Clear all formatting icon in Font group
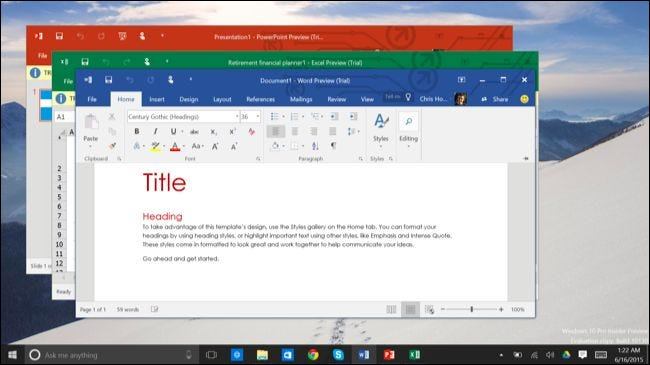650x365 pixels. 251,132
